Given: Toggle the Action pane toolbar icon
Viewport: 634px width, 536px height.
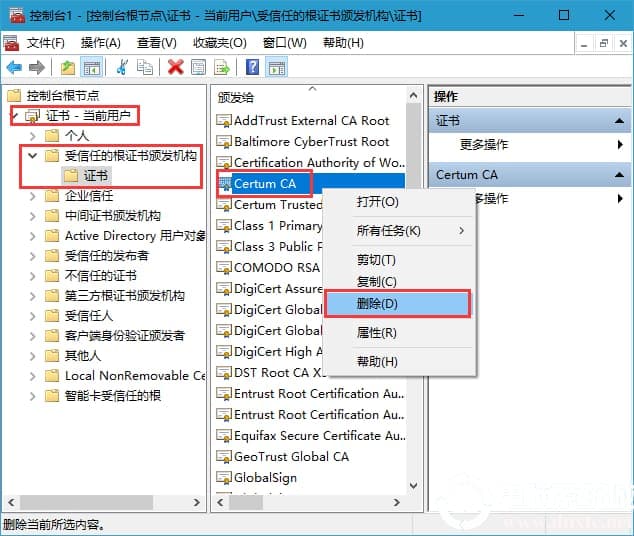Looking at the screenshot, I should tap(277, 67).
